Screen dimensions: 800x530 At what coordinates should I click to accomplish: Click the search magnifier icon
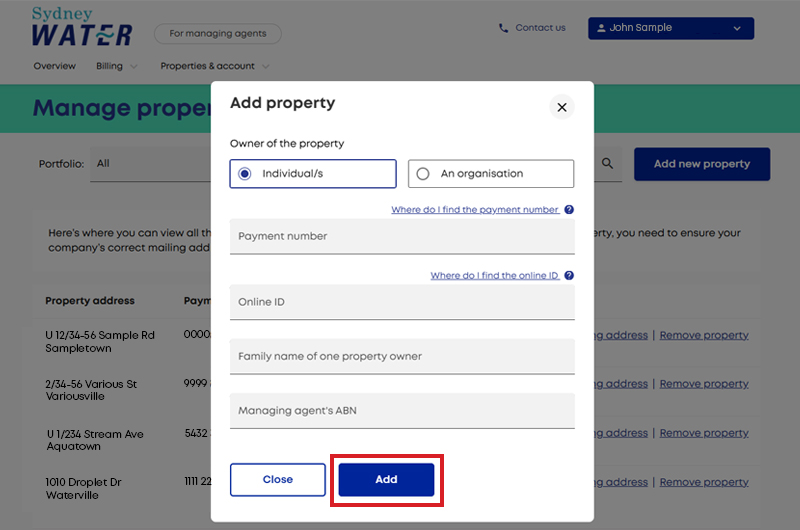[x=607, y=163]
